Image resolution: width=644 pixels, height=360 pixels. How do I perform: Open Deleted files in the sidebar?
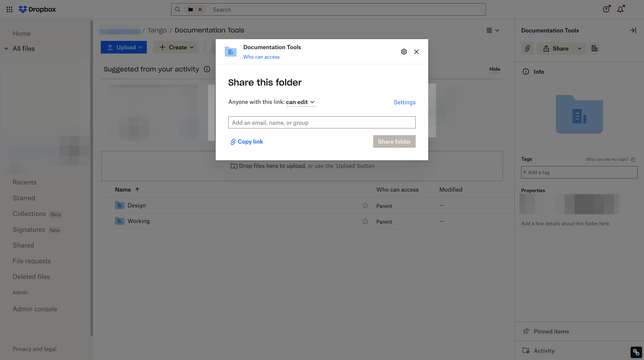coord(31,277)
